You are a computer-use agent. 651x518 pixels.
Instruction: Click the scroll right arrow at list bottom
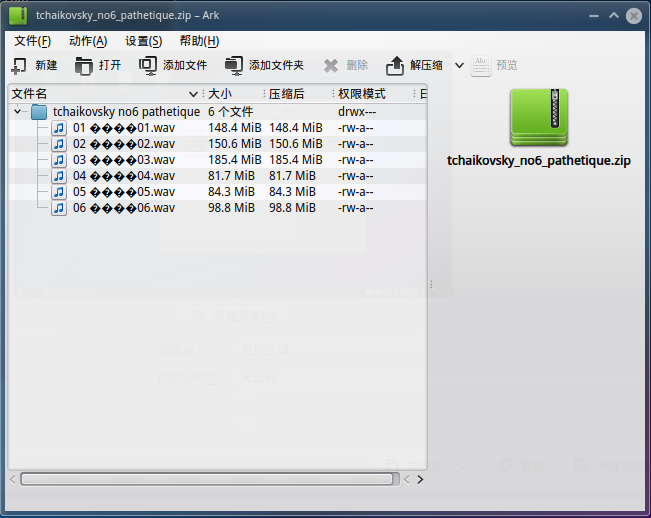(x=420, y=480)
